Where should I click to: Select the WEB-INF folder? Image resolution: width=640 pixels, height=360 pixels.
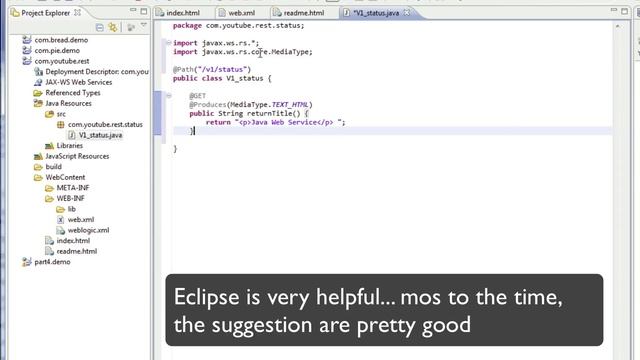pos(70,199)
